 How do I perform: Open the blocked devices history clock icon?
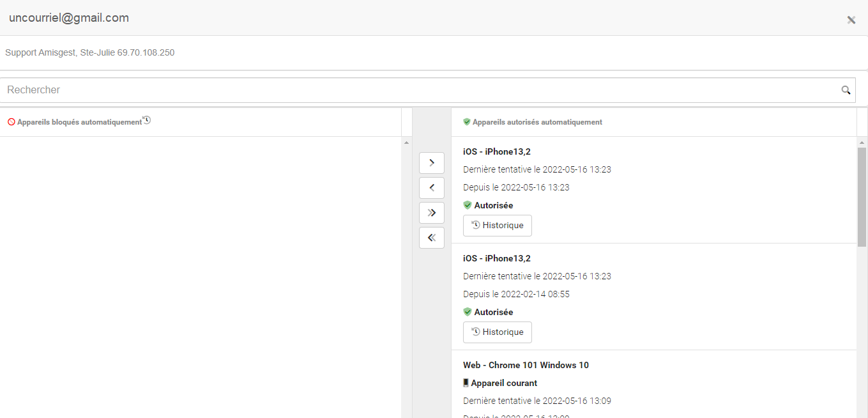coord(146,120)
